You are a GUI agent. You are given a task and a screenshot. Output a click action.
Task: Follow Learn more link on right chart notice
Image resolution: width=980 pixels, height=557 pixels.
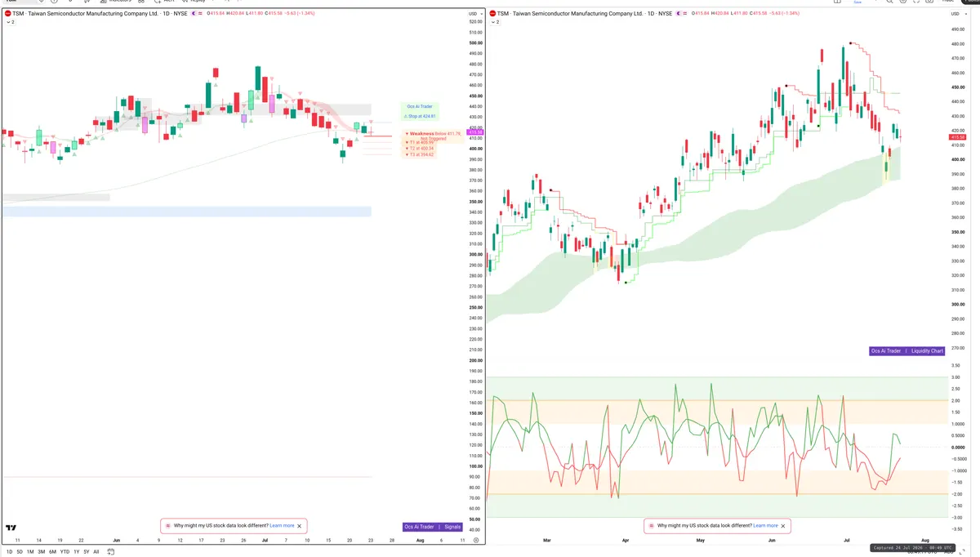point(765,526)
